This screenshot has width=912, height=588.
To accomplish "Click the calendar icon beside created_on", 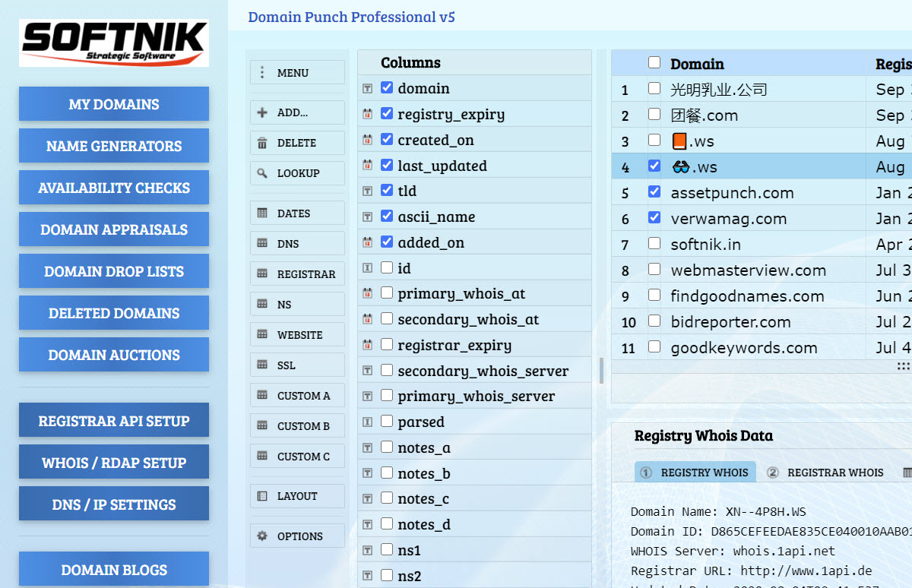I will [368, 140].
